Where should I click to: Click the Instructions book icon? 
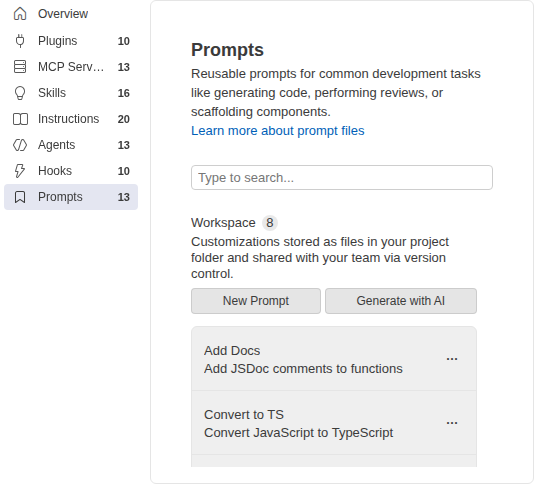click(x=20, y=119)
